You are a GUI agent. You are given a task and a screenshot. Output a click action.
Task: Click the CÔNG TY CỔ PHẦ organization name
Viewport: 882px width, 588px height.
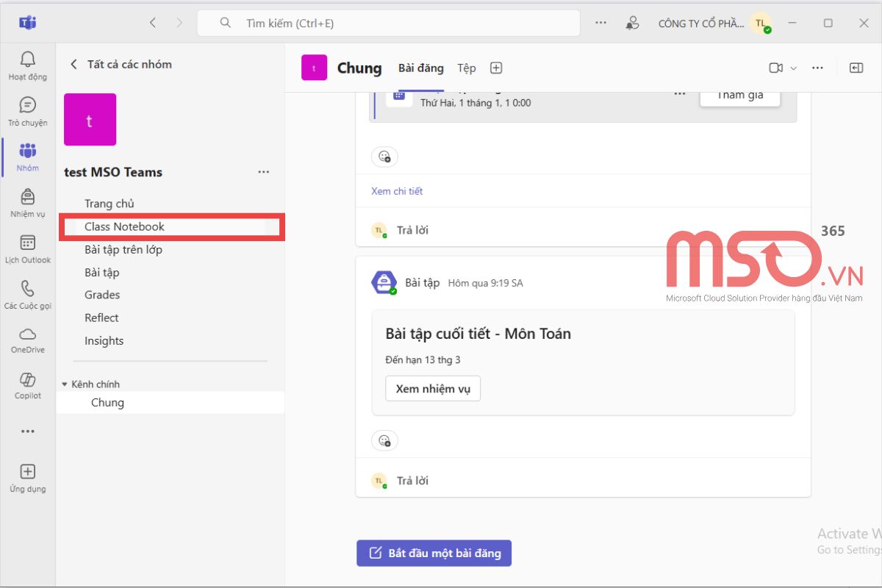click(x=701, y=24)
